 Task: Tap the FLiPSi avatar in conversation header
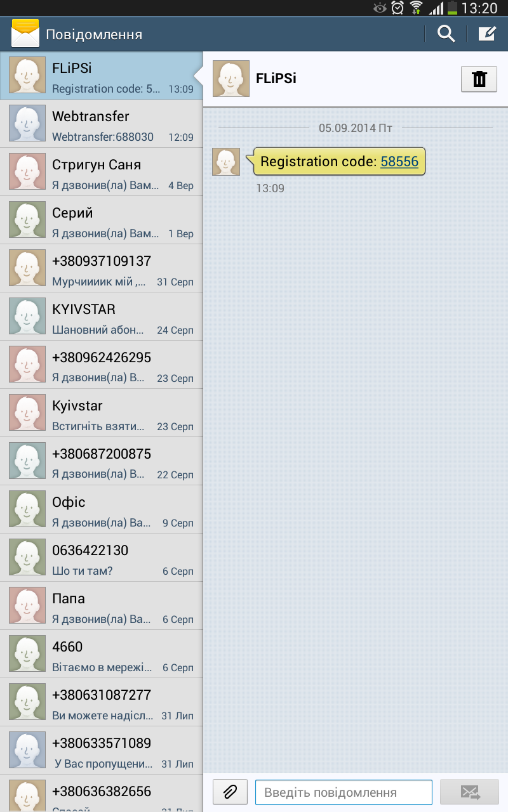coord(231,79)
